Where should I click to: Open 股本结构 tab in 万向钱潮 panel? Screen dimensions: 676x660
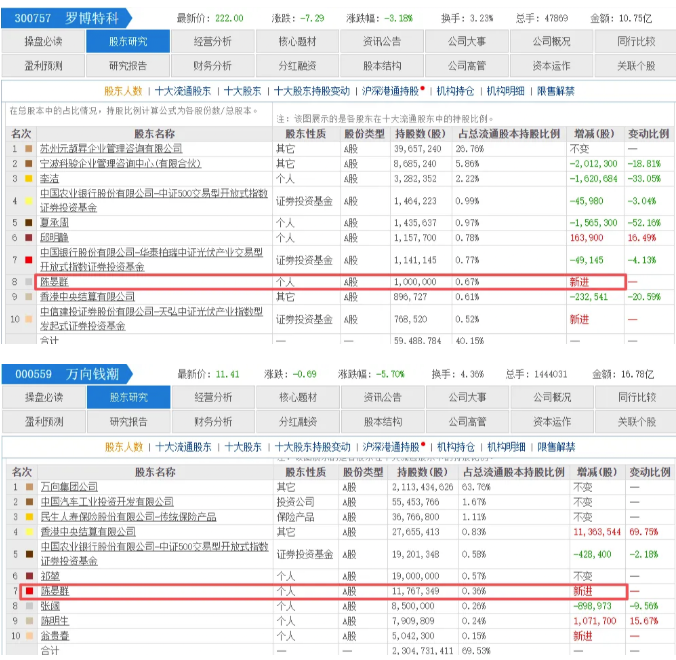[382, 421]
